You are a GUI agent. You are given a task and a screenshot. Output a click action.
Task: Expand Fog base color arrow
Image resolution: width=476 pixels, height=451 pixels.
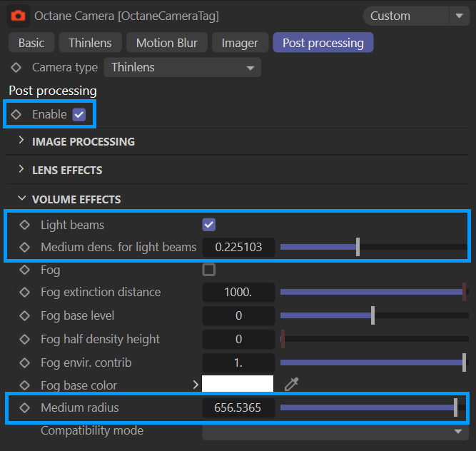pyautogui.click(x=196, y=385)
